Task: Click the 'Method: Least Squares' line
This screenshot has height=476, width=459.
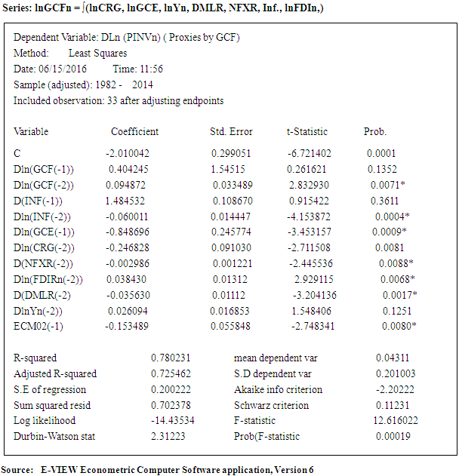Action: coord(69,54)
